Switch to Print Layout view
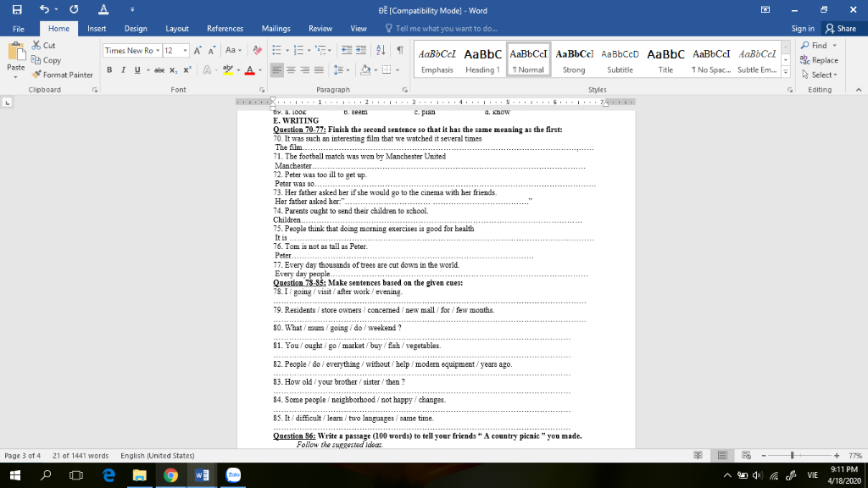Viewport: 868px width, 488px height. coord(722,455)
